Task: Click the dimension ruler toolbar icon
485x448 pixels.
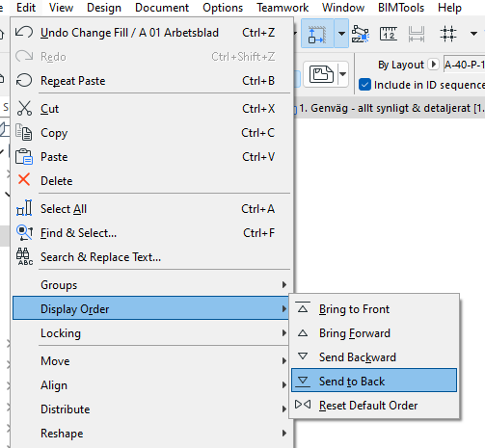Action: 389,34
